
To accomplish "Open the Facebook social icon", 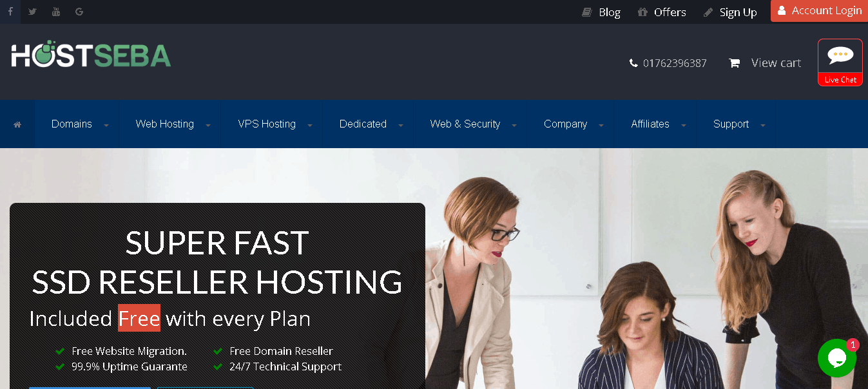I will pyautogui.click(x=10, y=12).
